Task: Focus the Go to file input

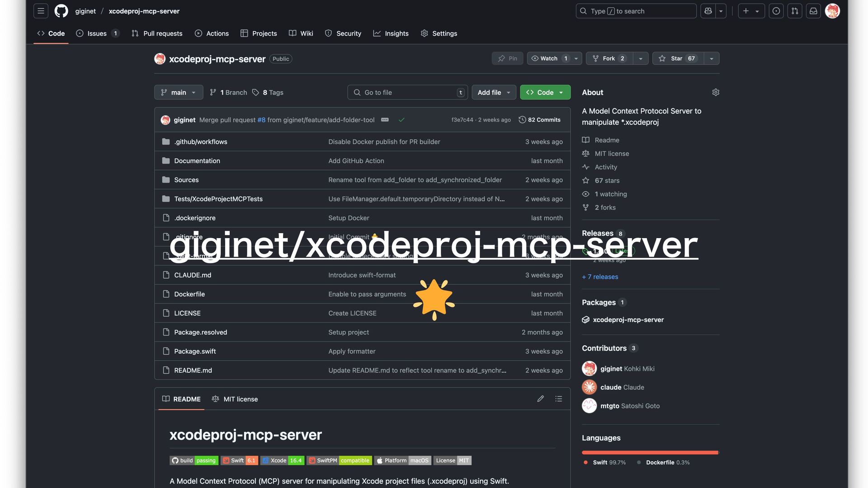Action: 407,92
